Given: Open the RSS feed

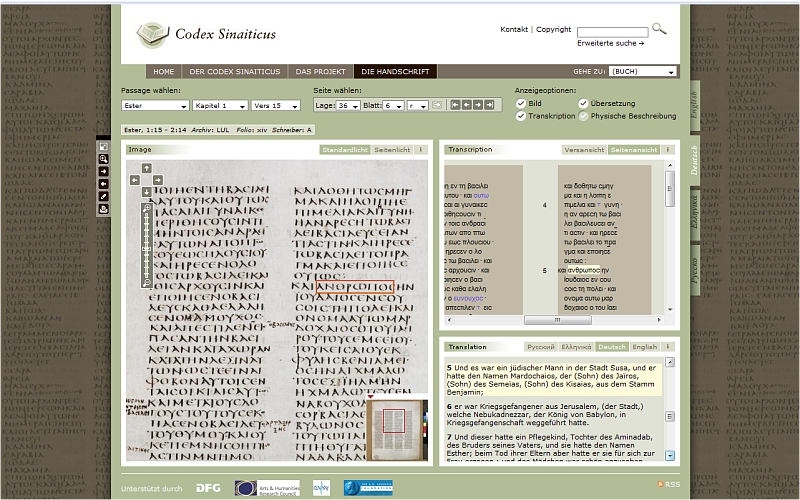Looking at the screenshot, I should (669, 484).
